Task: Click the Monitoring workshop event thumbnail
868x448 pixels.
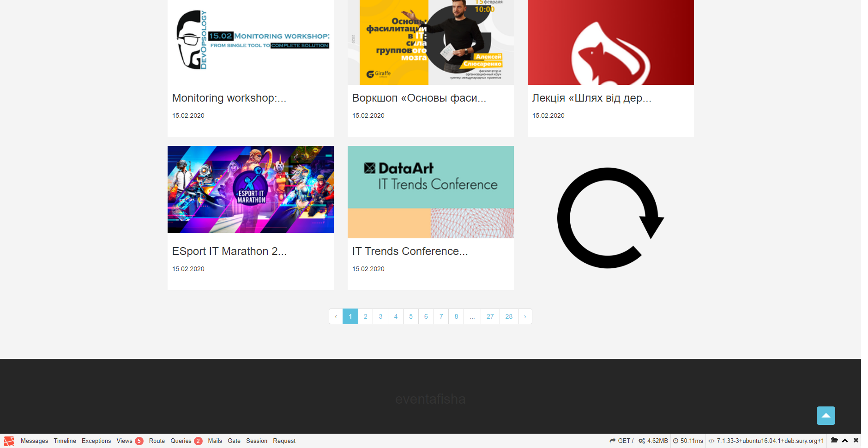Action: point(250,42)
